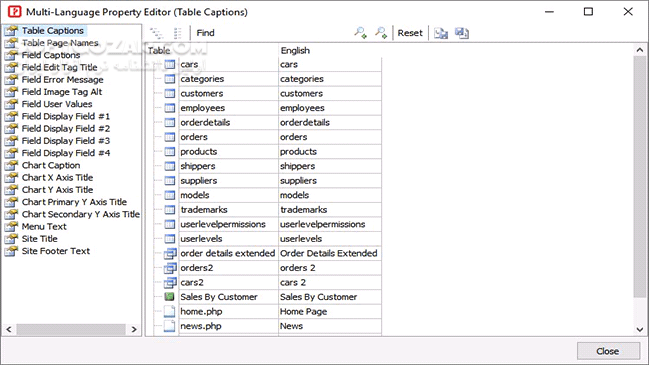Click the Reset button in toolbar

coord(410,33)
